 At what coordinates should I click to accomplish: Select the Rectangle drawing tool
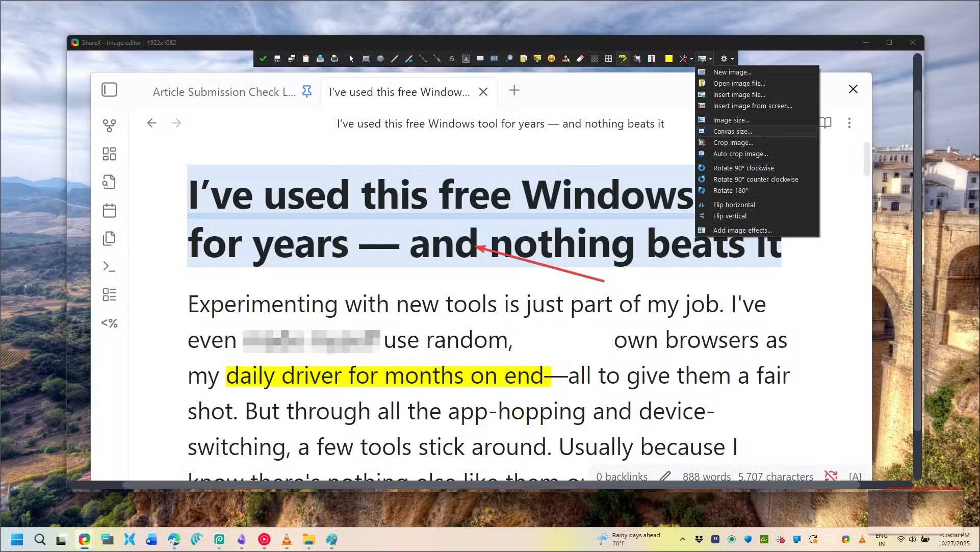[x=366, y=59]
